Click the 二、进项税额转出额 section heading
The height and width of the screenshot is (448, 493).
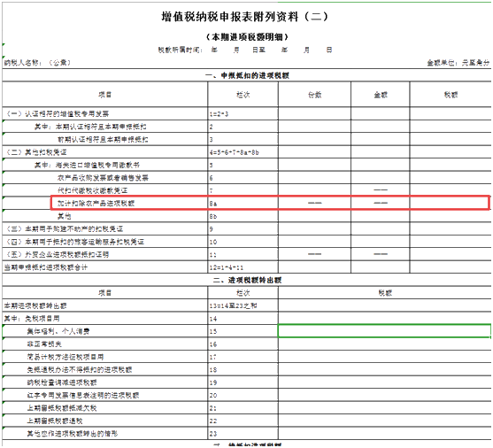click(247, 280)
